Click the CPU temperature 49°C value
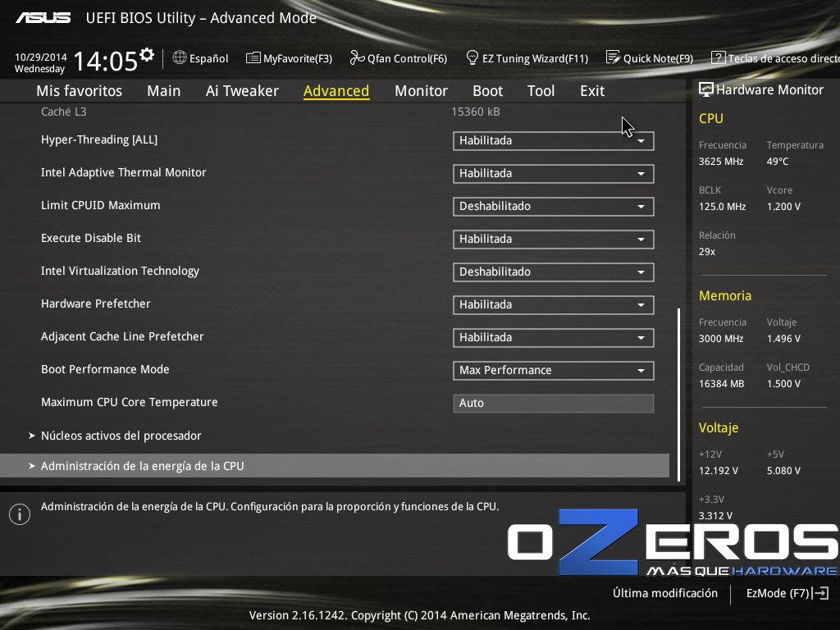 [778, 162]
